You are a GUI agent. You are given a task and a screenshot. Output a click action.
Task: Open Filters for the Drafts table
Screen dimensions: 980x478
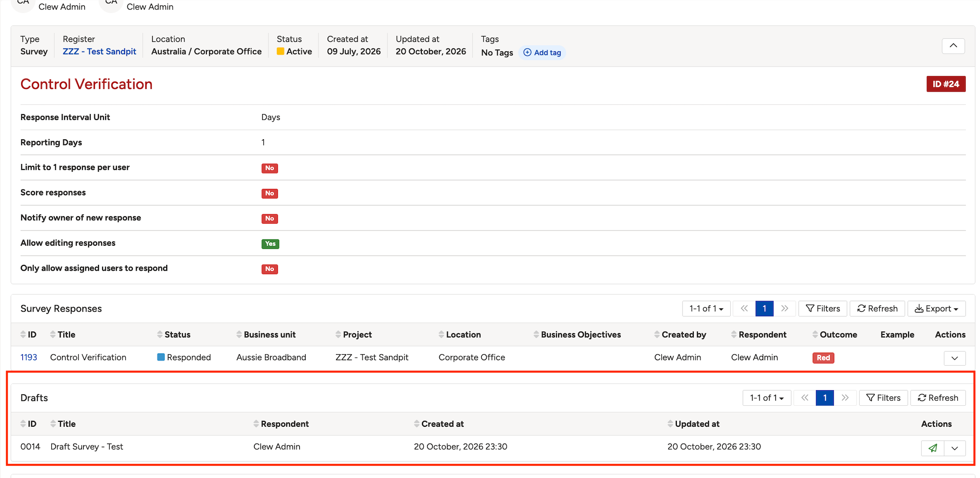(x=883, y=398)
